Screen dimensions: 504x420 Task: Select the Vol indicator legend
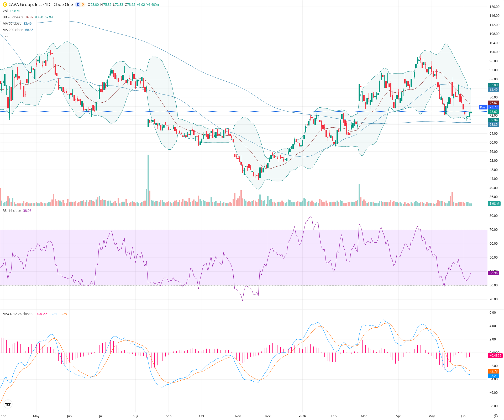5,11
